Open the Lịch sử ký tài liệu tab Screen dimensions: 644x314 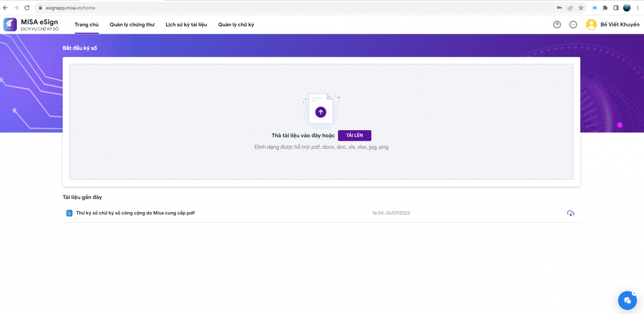click(x=186, y=24)
